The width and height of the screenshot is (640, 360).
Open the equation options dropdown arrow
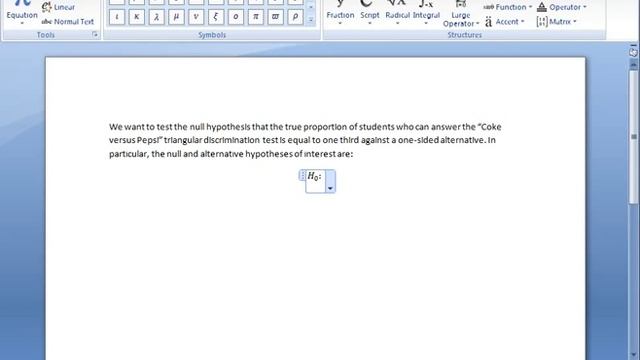[330, 181]
